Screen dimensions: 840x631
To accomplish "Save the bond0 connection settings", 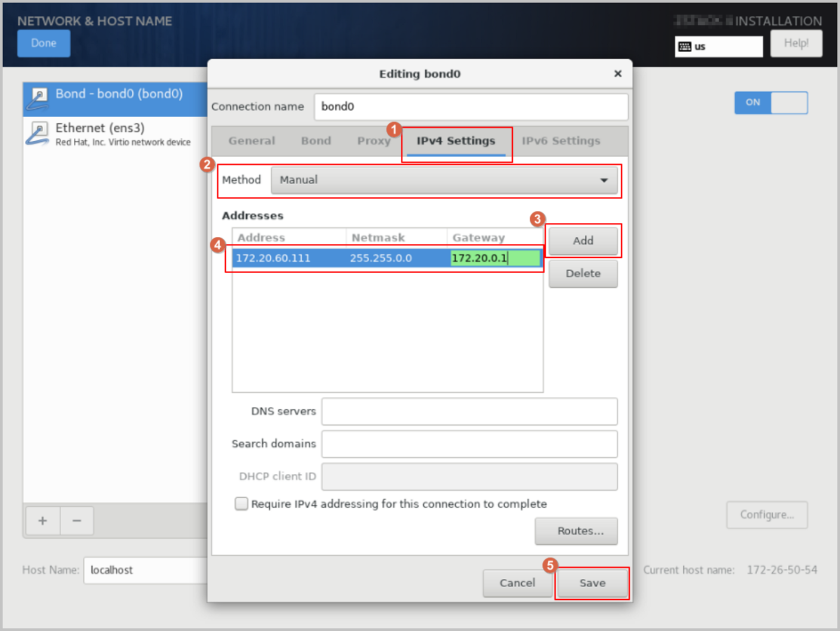I will point(591,583).
